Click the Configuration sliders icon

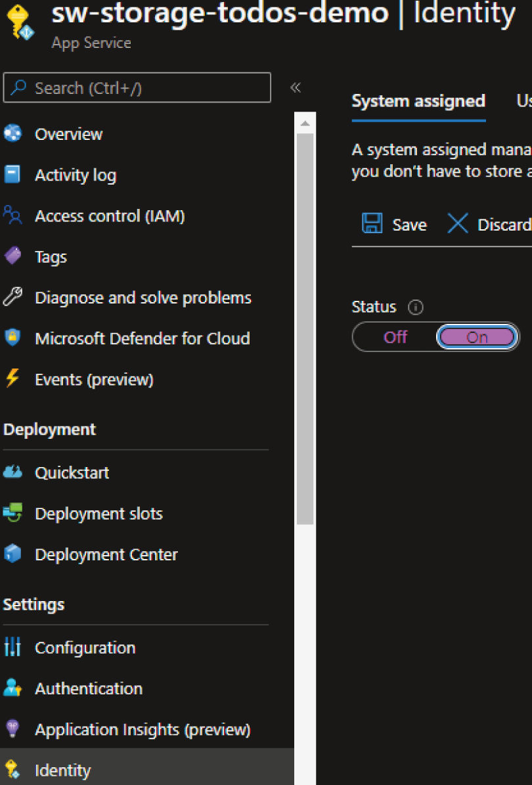click(x=12, y=647)
